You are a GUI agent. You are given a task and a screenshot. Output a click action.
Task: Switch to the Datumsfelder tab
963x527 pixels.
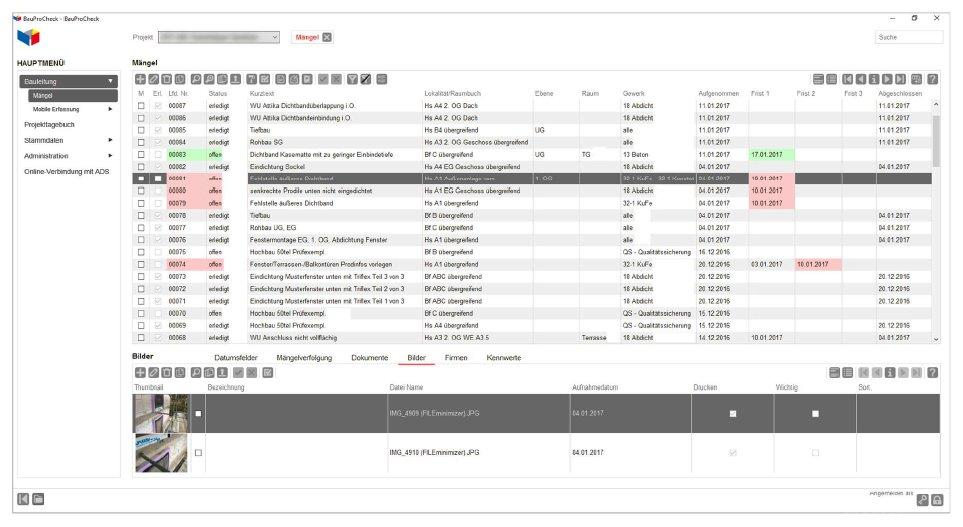[236, 357]
